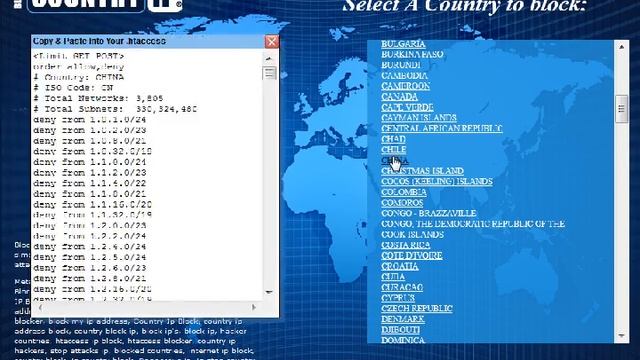Select COCOS (KEELING) ISLANDS link
The height and width of the screenshot is (360, 640).
(437, 182)
